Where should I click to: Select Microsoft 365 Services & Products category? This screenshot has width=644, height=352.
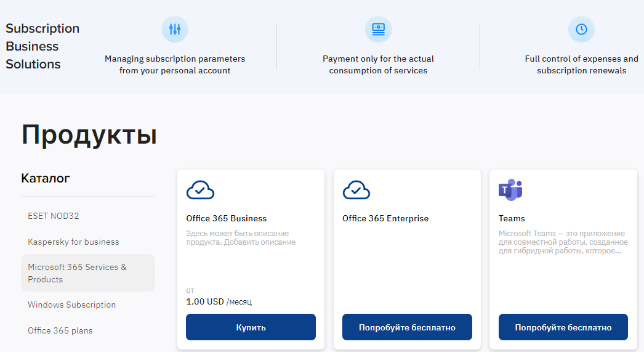coord(88,273)
